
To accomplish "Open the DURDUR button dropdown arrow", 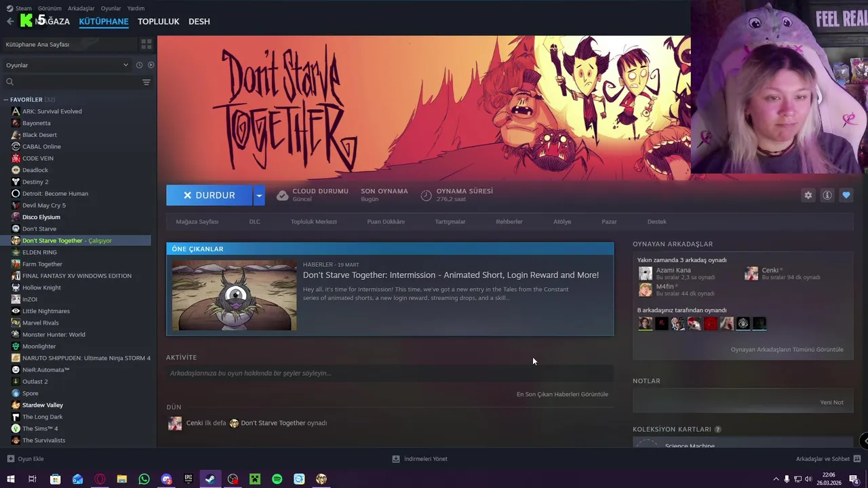I will point(258,195).
